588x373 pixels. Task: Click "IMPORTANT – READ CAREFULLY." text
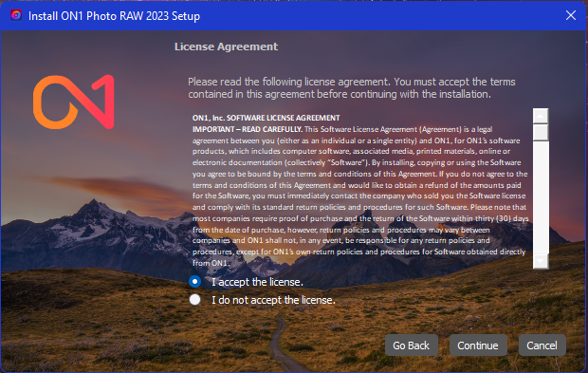point(248,129)
